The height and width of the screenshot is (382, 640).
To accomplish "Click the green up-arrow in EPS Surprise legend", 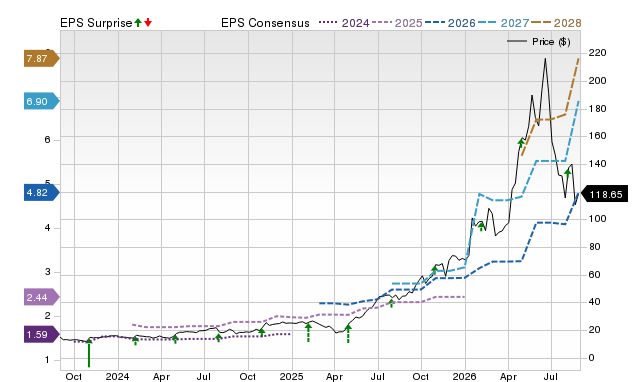I will (x=138, y=22).
